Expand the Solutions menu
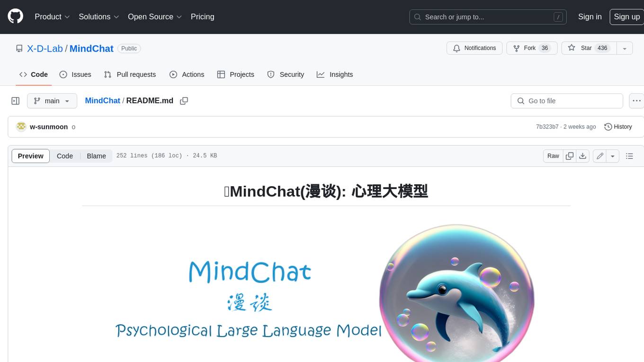Screen dimensions: 644x362 [x=98, y=17]
